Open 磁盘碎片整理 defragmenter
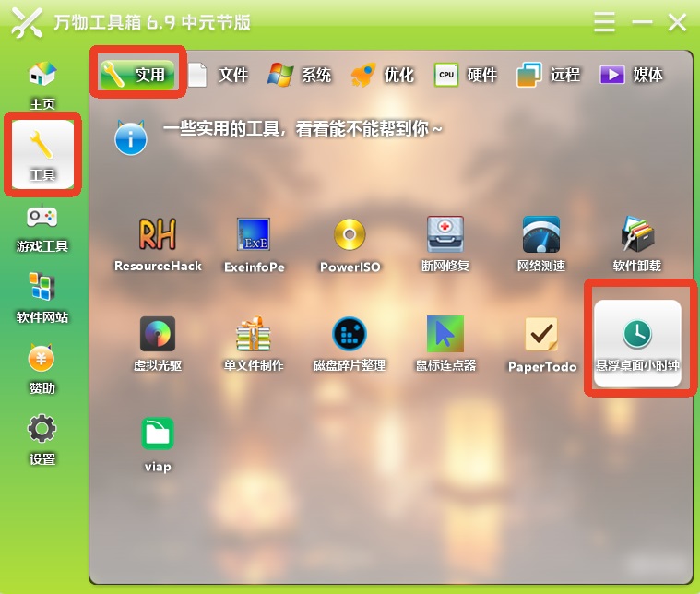The height and width of the screenshot is (594, 700). [x=350, y=344]
